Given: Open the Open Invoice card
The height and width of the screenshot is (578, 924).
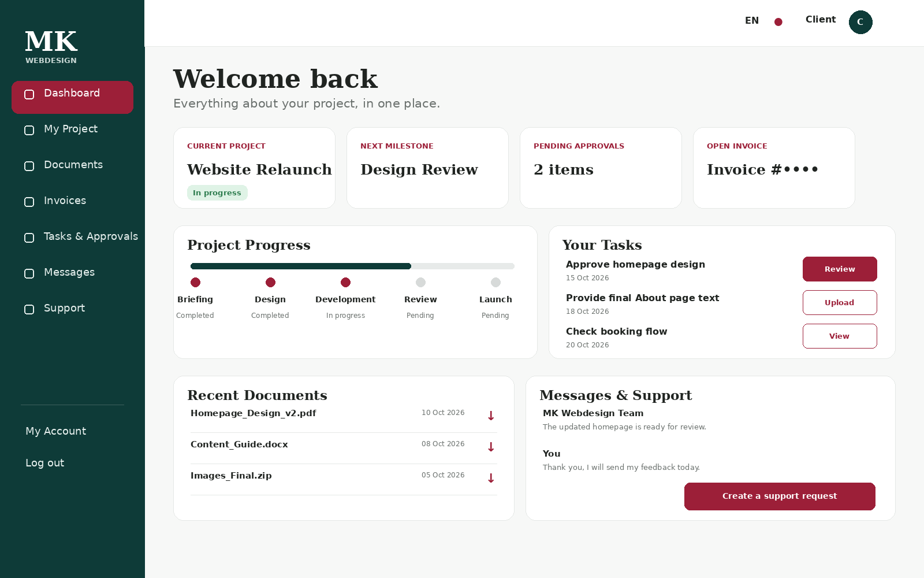Looking at the screenshot, I should [x=774, y=168].
